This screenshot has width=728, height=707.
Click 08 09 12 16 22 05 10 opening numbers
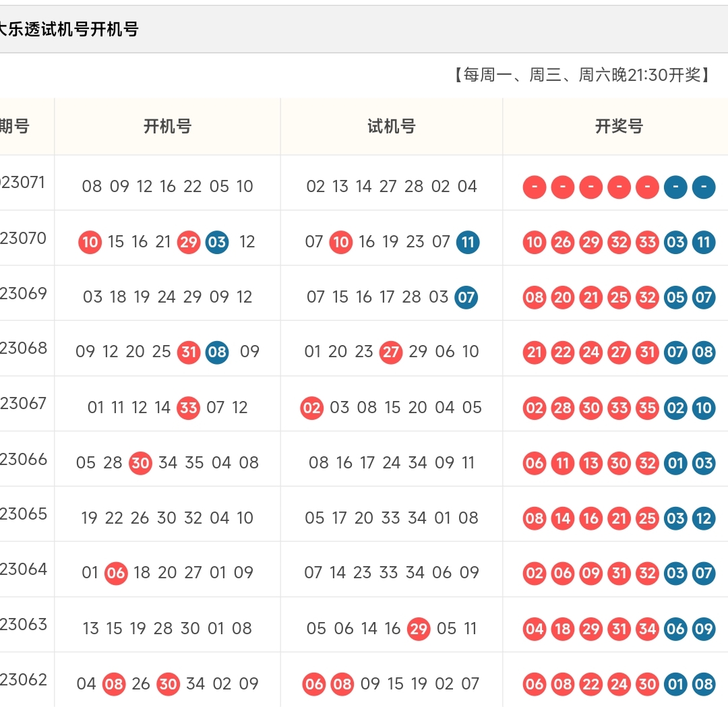pyautogui.click(x=168, y=187)
